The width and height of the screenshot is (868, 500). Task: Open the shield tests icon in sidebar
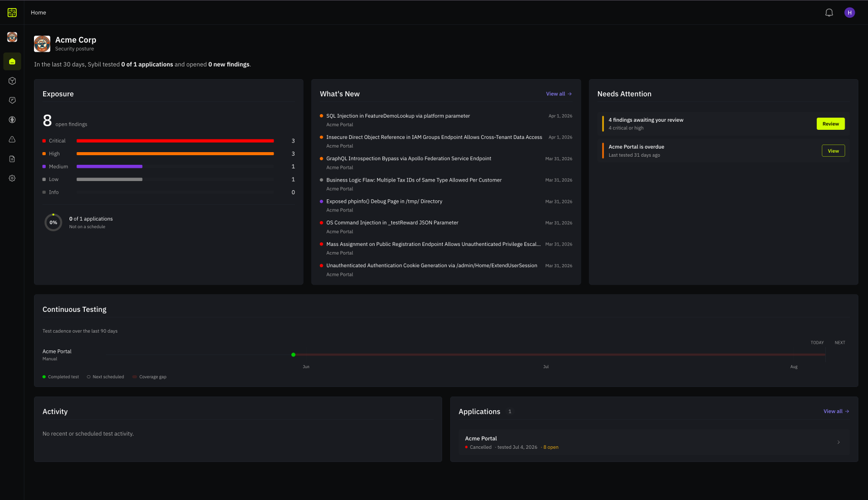click(x=12, y=100)
